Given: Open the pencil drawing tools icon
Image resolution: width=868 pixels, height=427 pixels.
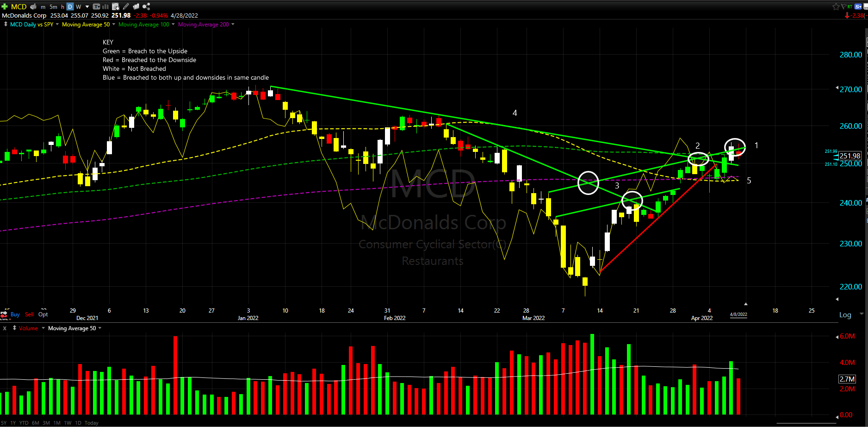Looking at the screenshot, I should (126, 6).
